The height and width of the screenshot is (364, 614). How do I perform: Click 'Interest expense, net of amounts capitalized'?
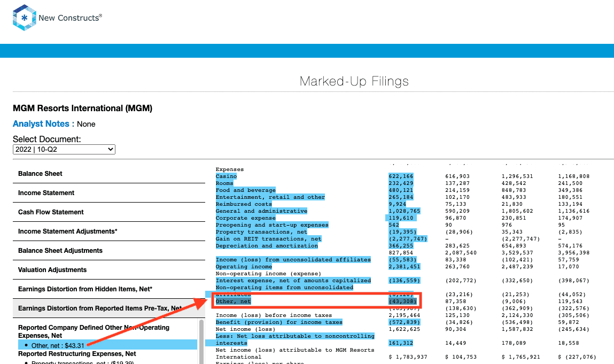click(x=293, y=281)
